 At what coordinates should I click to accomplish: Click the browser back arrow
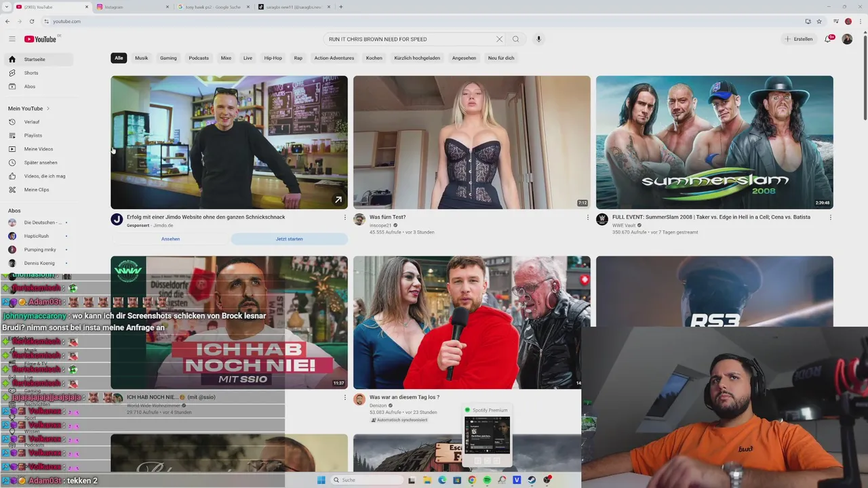click(7, 21)
